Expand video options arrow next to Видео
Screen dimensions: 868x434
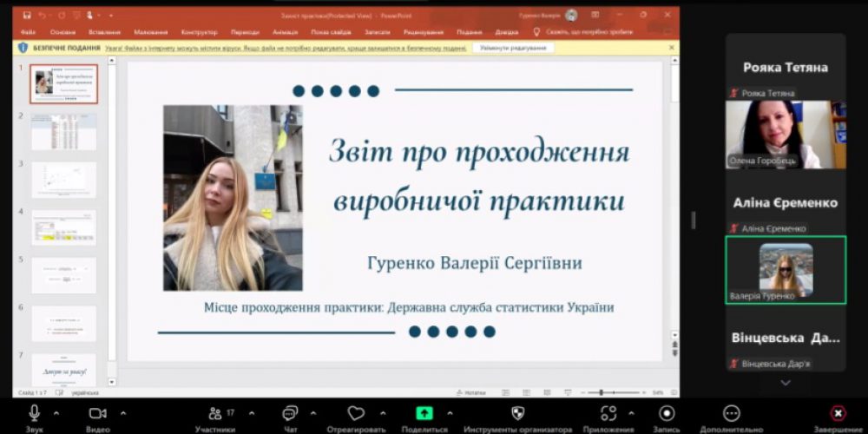click(123, 413)
